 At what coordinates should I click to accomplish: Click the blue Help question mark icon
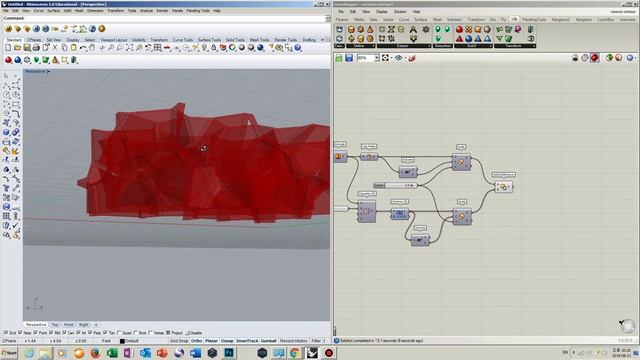(298, 48)
